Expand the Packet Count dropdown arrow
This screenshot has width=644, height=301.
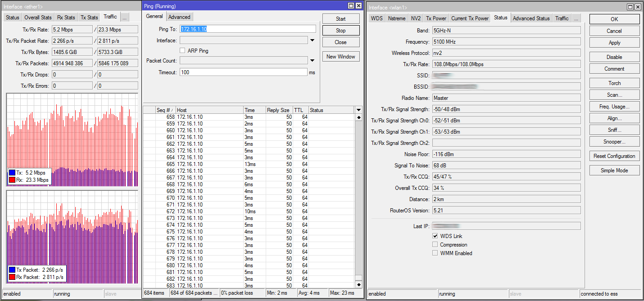pos(312,61)
